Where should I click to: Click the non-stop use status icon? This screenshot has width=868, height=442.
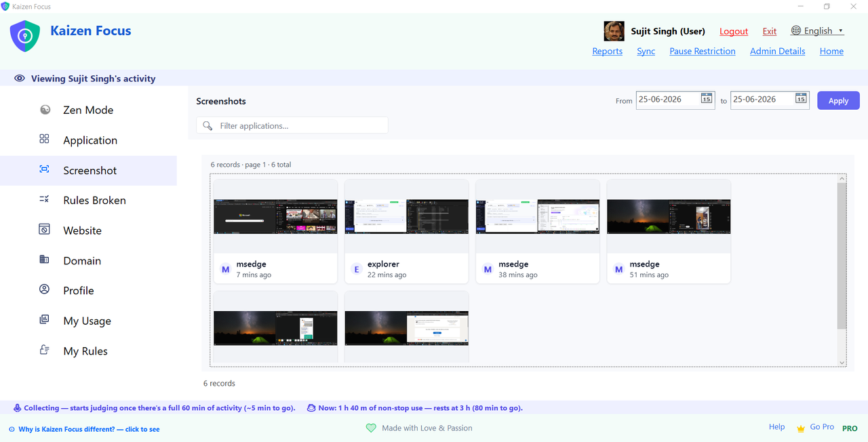[x=311, y=408]
